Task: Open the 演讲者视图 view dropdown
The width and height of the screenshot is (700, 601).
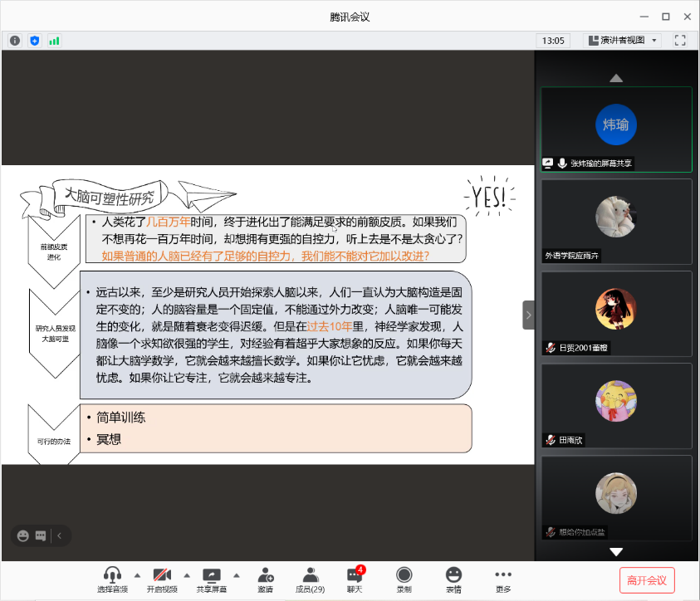Action: tap(621, 40)
